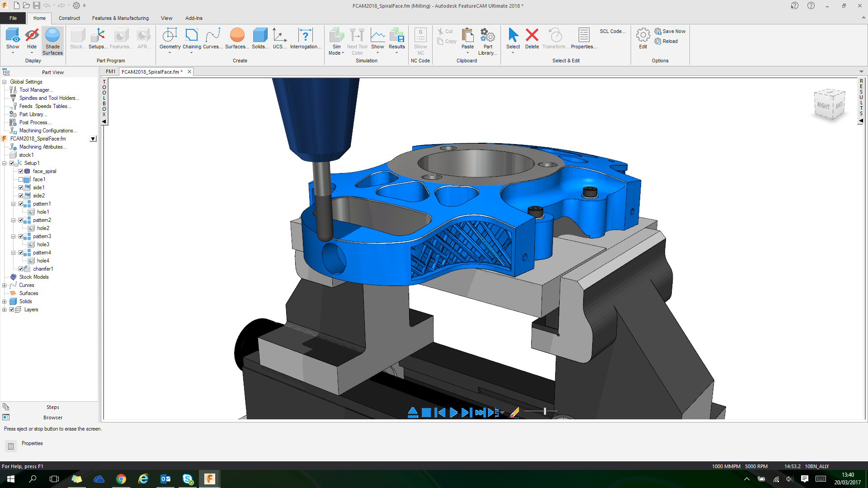Click the view cube RIGHT face

[823, 106]
